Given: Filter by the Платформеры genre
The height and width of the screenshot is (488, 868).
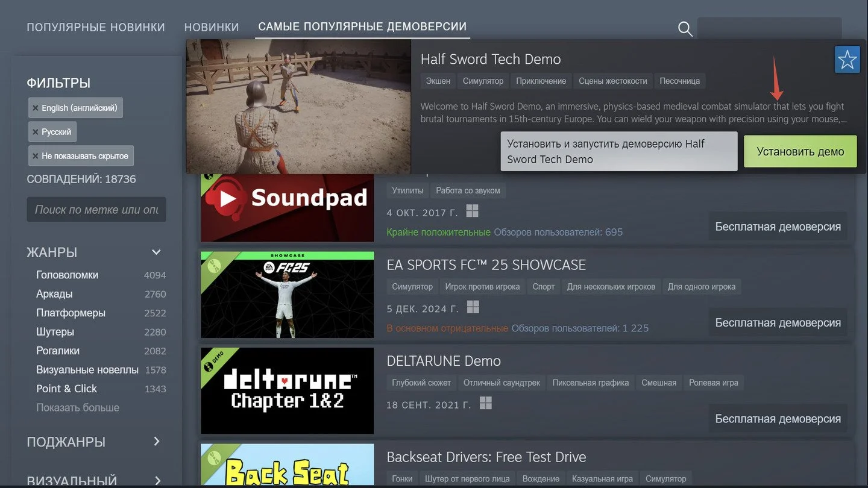Looking at the screenshot, I should click(x=71, y=313).
